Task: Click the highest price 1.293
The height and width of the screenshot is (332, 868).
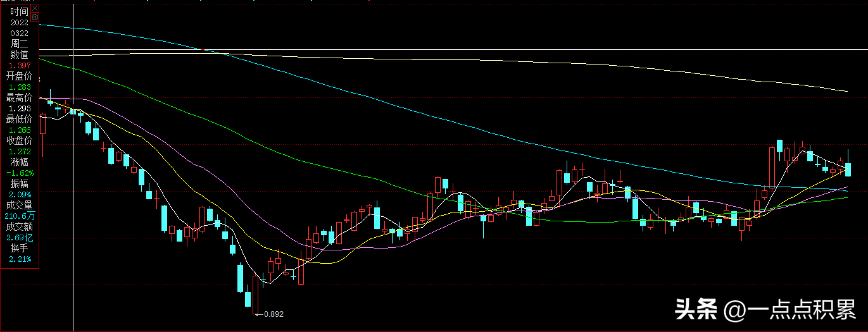Action: click(x=19, y=108)
